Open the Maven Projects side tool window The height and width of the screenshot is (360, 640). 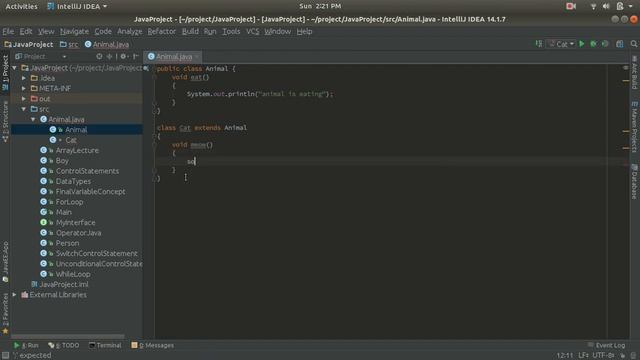coord(634,127)
